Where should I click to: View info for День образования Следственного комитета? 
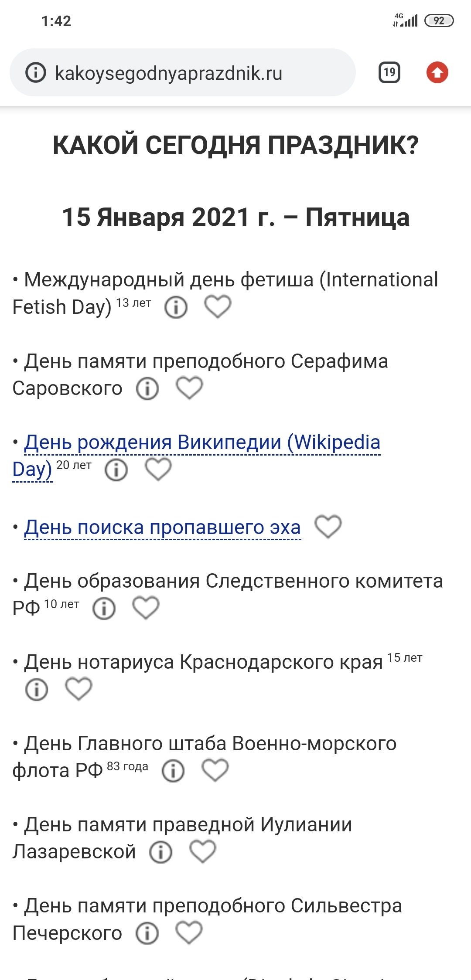[104, 609]
